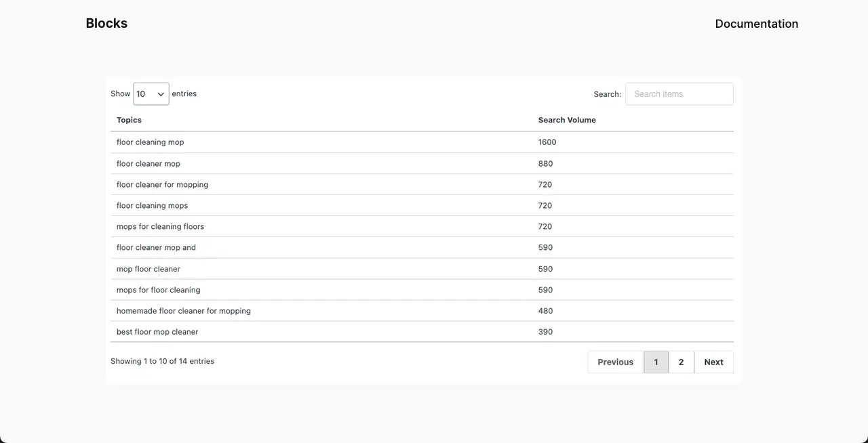Sort by Search Volume column header
868x443 pixels.
tap(567, 120)
